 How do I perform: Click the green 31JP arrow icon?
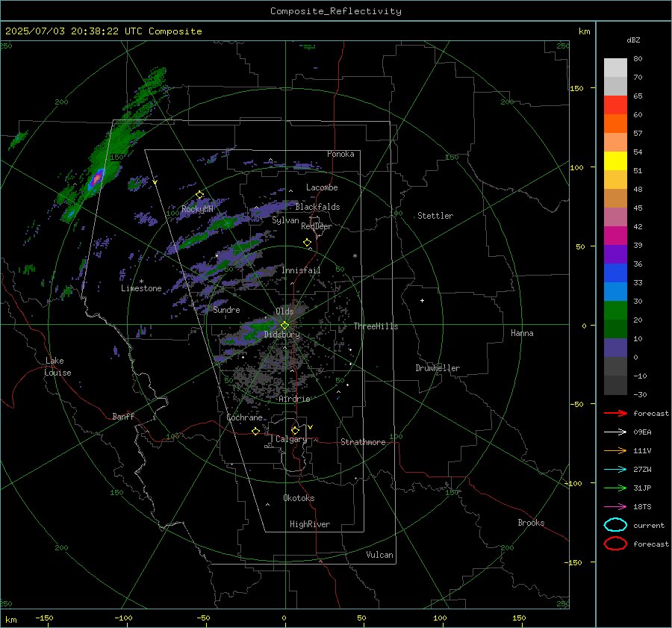(615, 488)
